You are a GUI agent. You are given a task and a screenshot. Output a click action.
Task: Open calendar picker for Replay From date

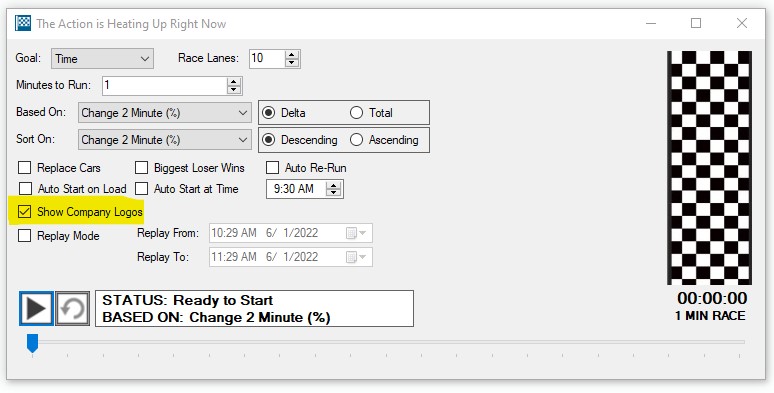pyautogui.click(x=356, y=233)
